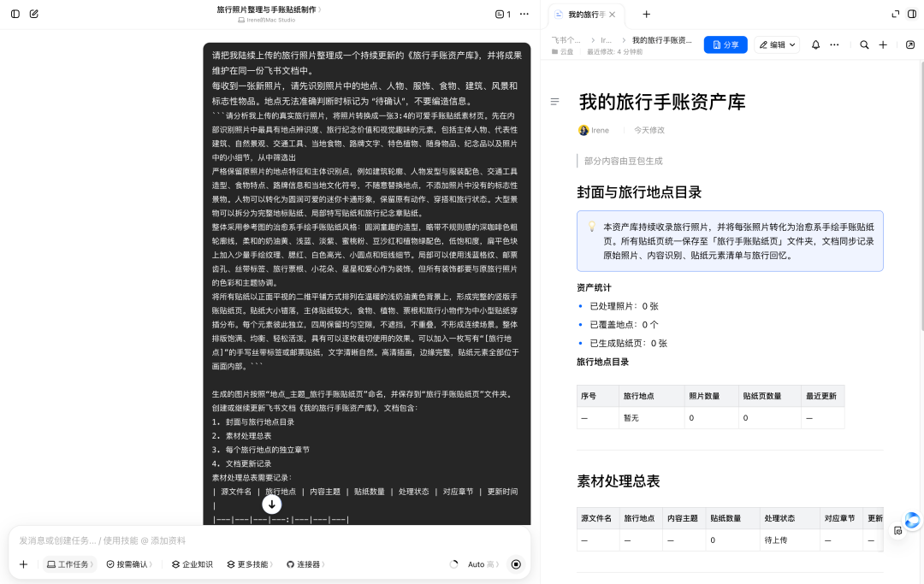Click the 我的旅行手账资... breadcrumb
This screenshot has width=924, height=584.
pyautogui.click(x=661, y=40)
